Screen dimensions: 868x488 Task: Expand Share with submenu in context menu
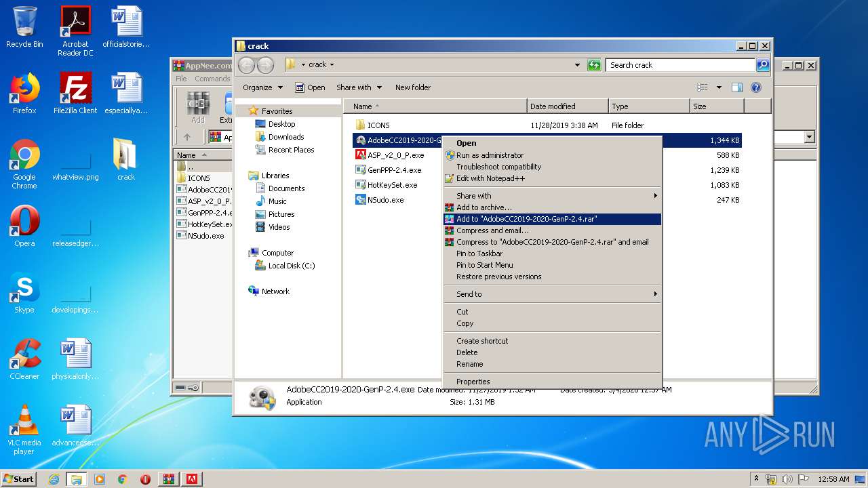(552, 196)
